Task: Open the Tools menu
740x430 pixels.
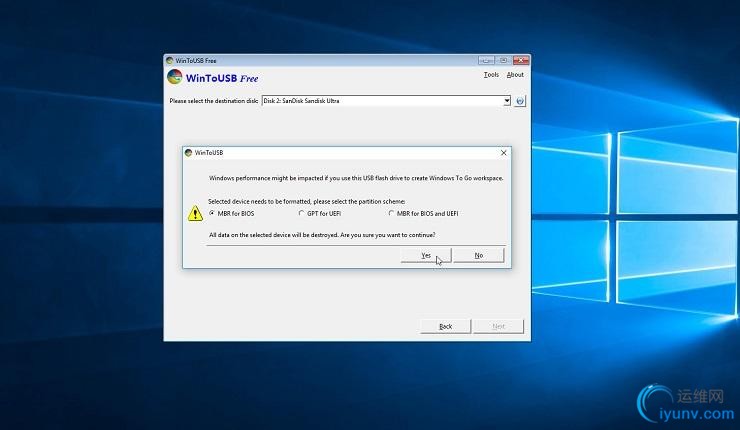Action: [491, 75]
